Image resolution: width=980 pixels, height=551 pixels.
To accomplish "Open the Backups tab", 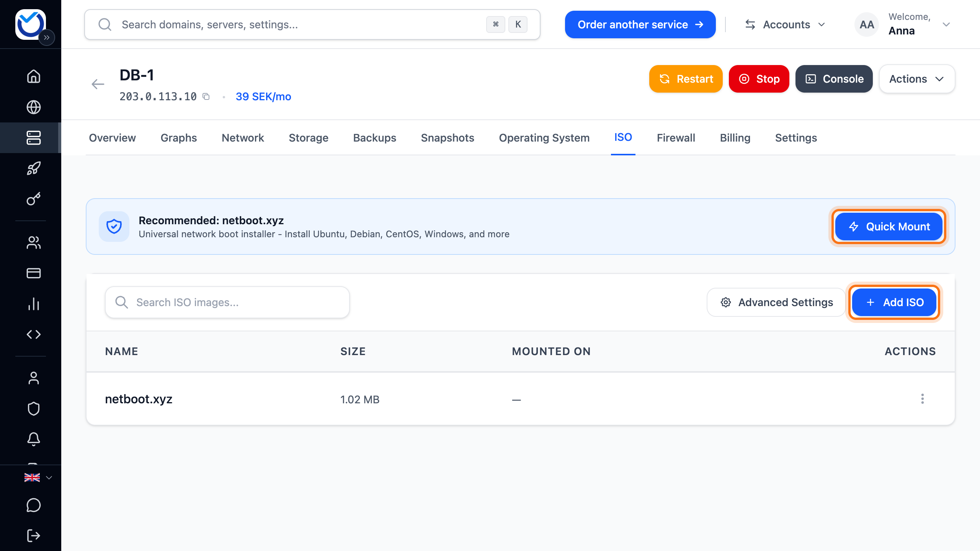I will pyautogui.click(x=374, y=138).
